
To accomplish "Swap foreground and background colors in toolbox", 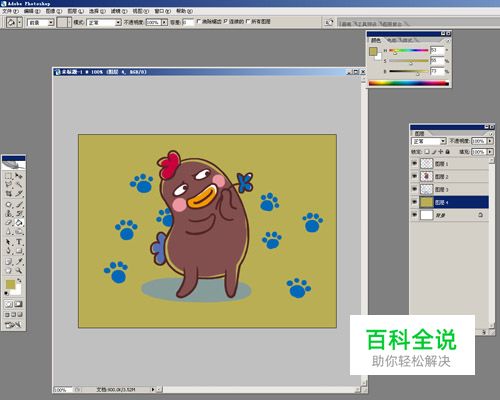I will tap(19, 280).
